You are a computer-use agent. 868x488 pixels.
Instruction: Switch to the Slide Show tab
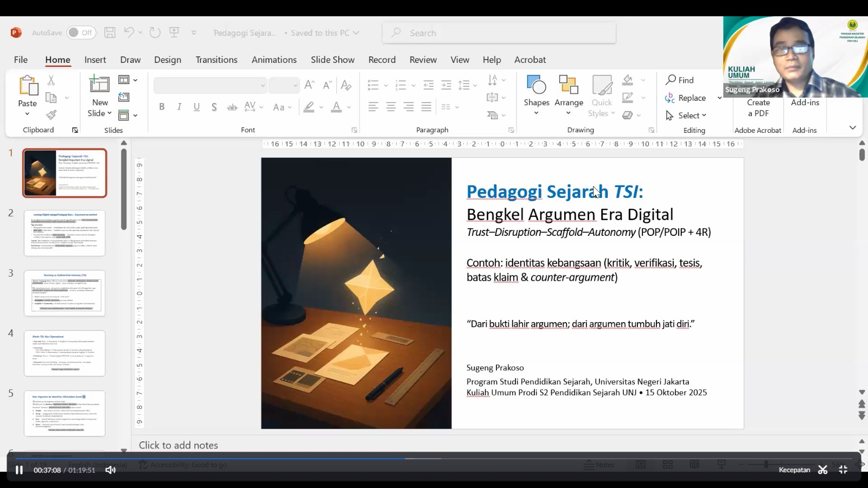coord(333,60)
